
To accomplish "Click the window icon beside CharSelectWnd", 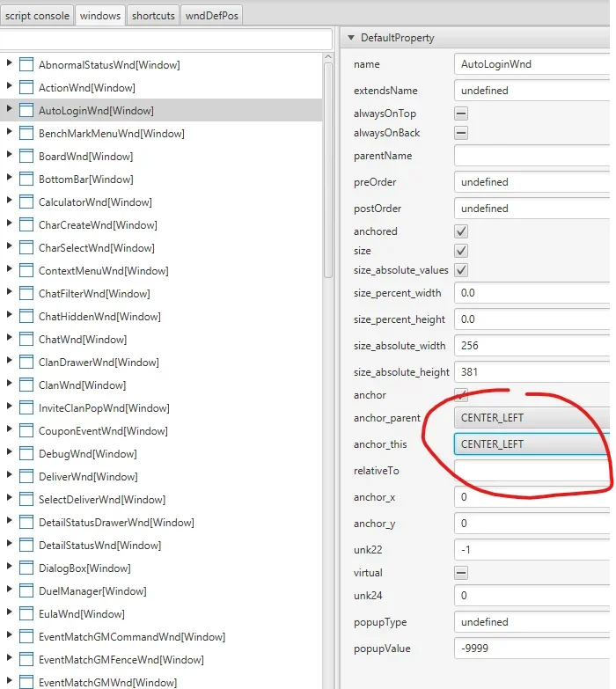I will click(x=26, y=247).
